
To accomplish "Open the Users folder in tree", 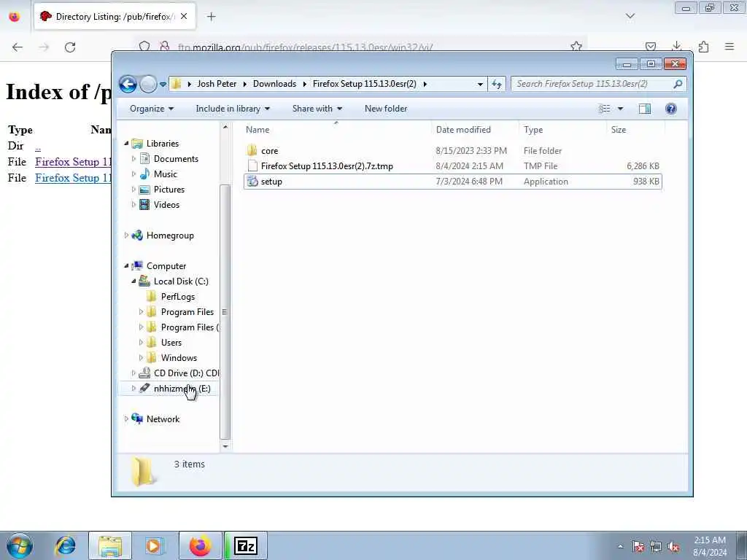I will [x=171, y=343].
